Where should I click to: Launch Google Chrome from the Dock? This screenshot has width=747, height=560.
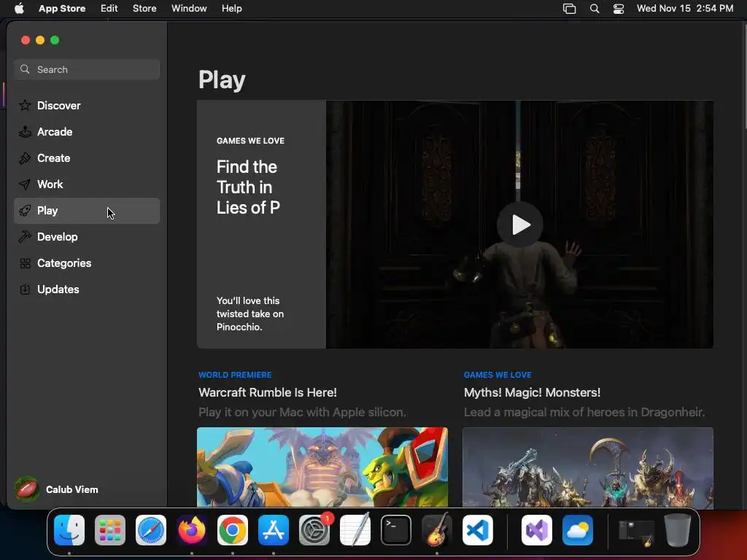click(233, 530)
